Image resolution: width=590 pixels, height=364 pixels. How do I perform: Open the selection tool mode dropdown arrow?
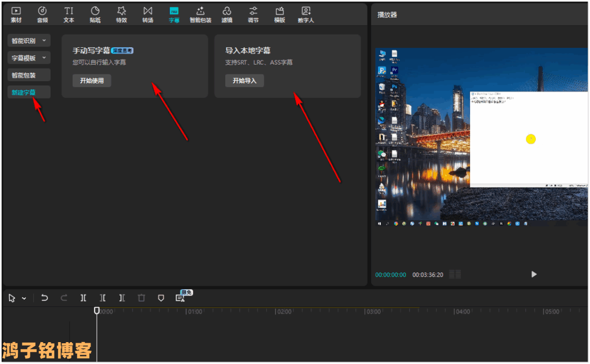point(24,298)
